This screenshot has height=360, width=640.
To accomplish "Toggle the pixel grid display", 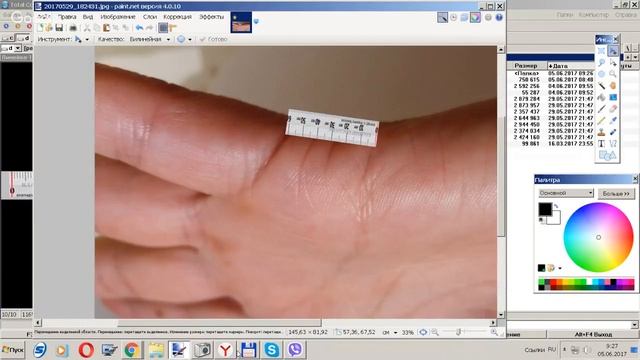I will (x=163, y=28).
